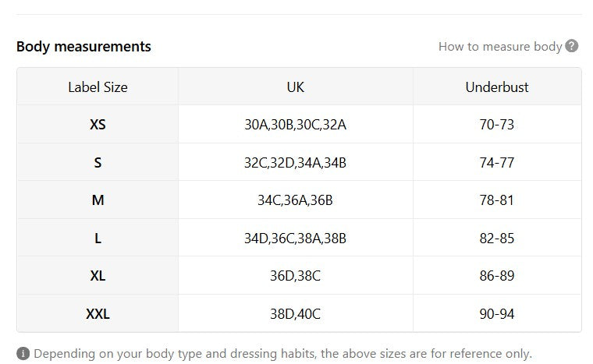Click the XS label size cell
The width and height of the screenshot is (593, 364).
point(98,125)
